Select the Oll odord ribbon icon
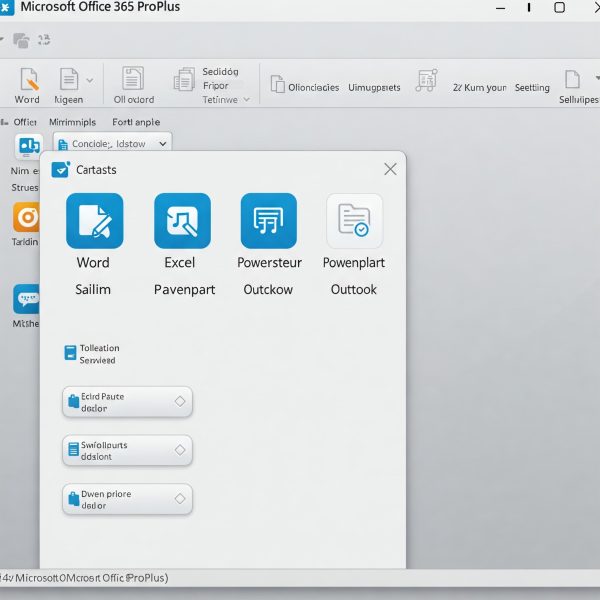 click(x=133, y=78)
